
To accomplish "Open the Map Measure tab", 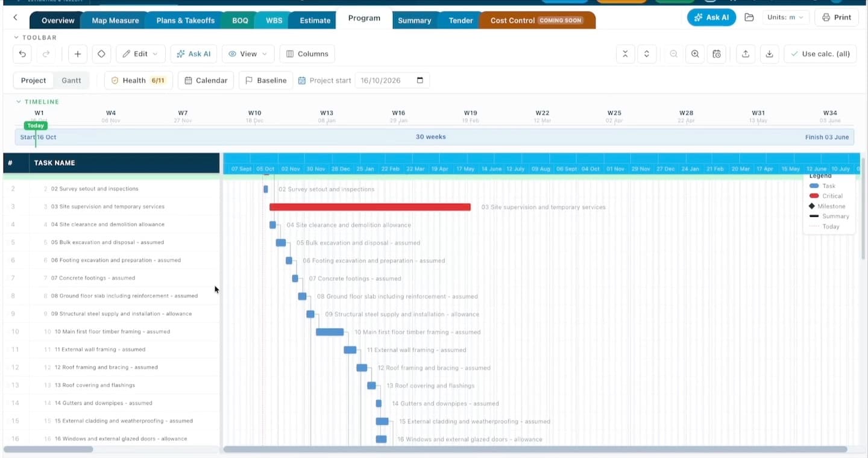I will point(115,20).
